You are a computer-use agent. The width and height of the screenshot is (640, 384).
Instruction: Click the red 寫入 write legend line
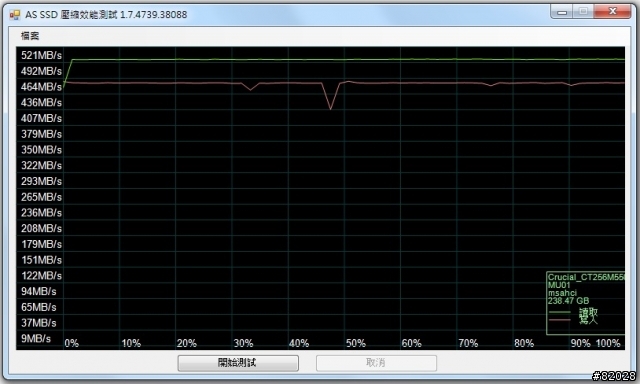560,320
